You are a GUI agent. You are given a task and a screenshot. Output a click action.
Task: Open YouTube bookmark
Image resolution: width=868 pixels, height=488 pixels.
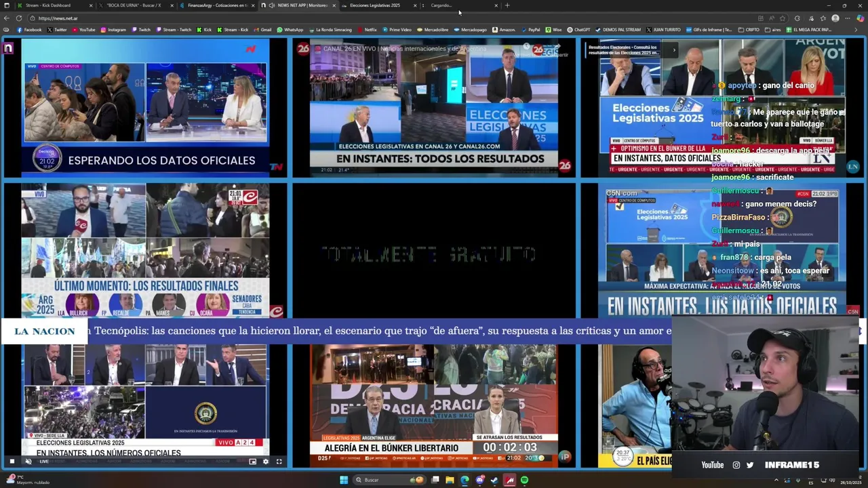83,30
